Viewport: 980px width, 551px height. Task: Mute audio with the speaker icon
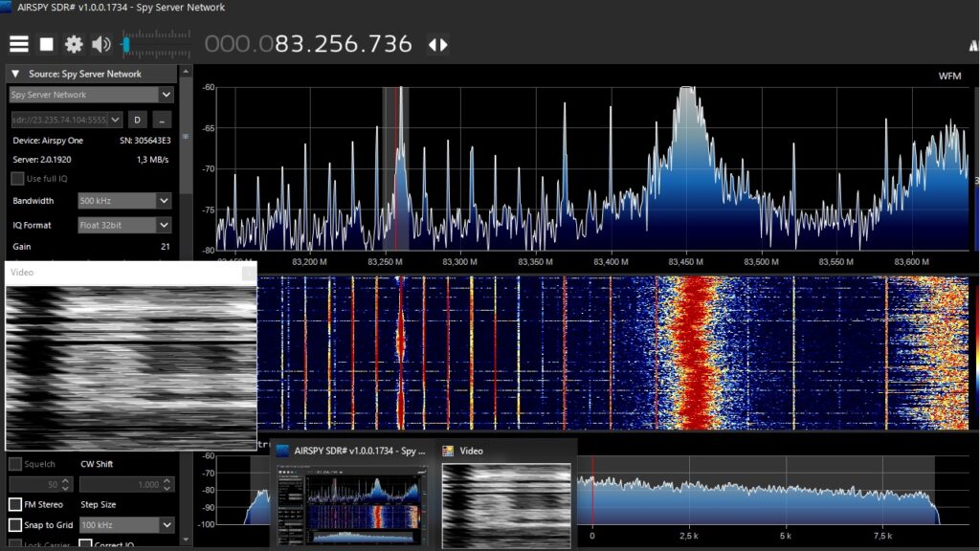tap(101, 44)
